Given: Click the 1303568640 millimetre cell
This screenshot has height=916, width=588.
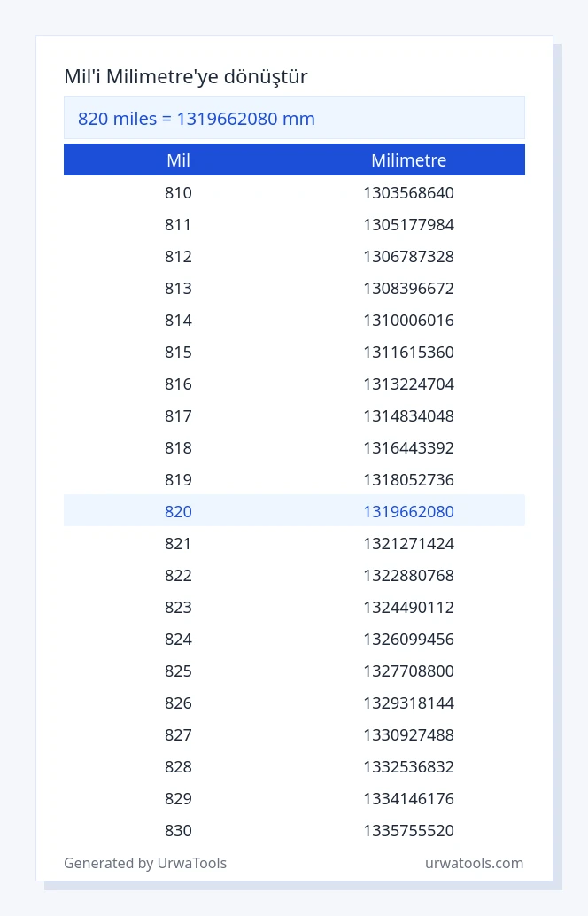Looking at the screenshot, I should 409,192.
